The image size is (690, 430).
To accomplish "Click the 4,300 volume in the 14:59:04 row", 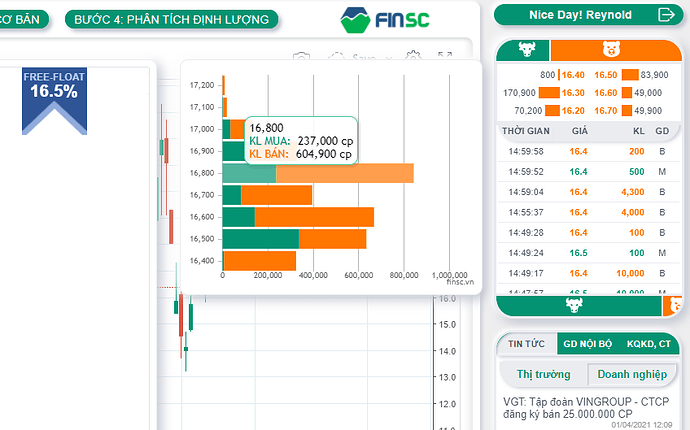I will pyautogui.click(x=633, y=192).
